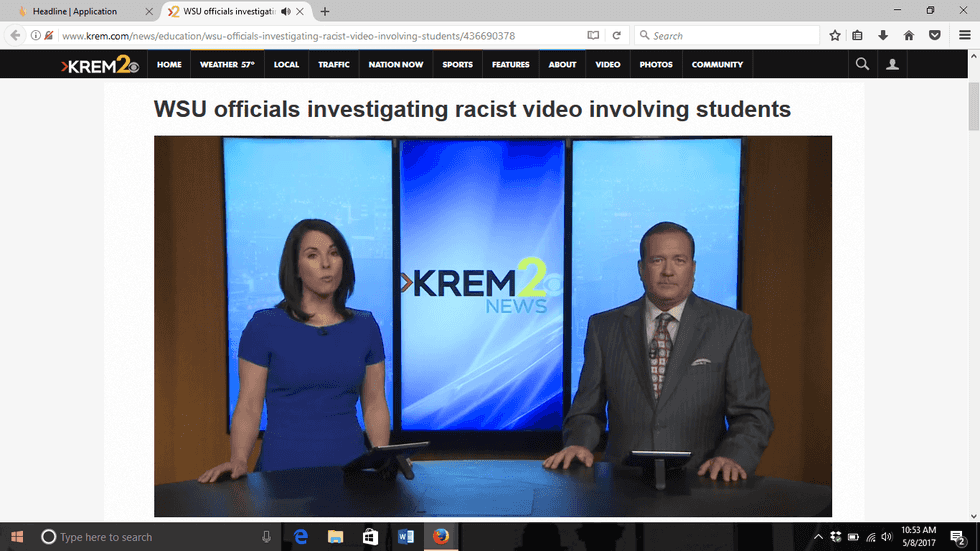Open the FEATURES nav item
Viewport: 980px width, 551px height.
pyautogui.click(x=511, y=64)
